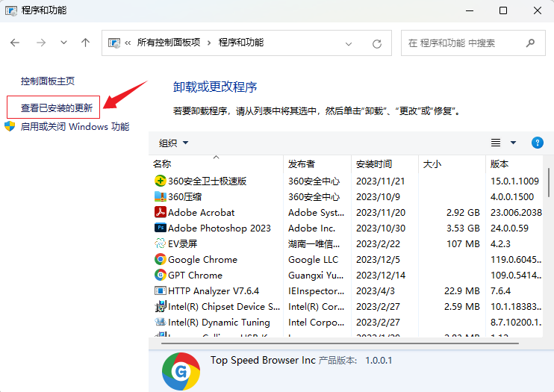Click the Windows shield icon
Viewport: 554px width, 392px height.
coord(10,126)
